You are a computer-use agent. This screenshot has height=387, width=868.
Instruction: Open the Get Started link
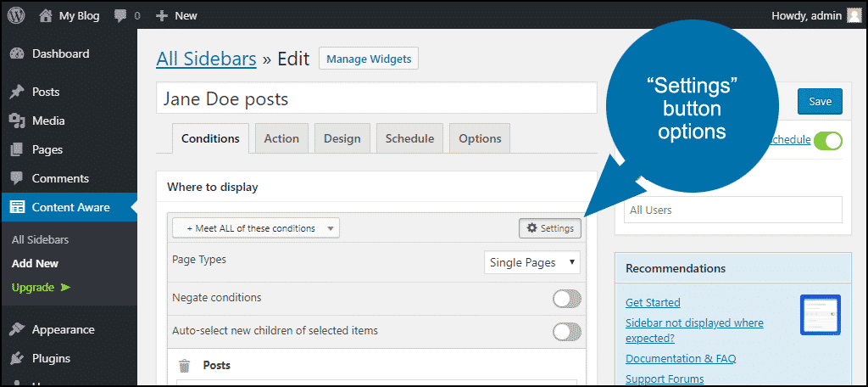[x=653, y=303]
